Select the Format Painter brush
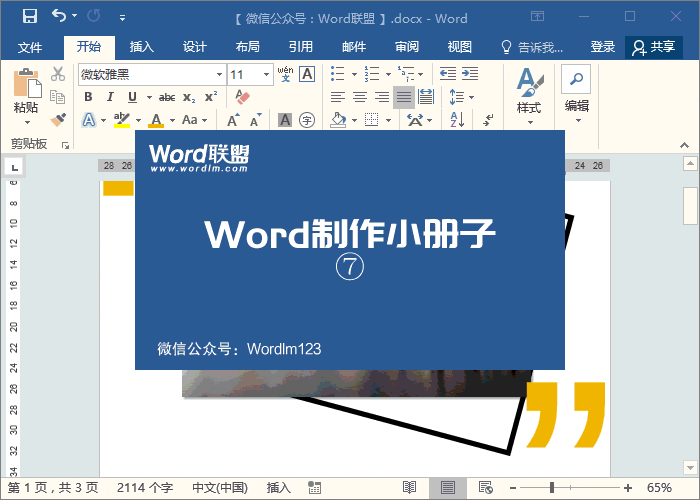The height and width of the screenshot is (500, 700). pyautogui.click(x=58, y=120)
